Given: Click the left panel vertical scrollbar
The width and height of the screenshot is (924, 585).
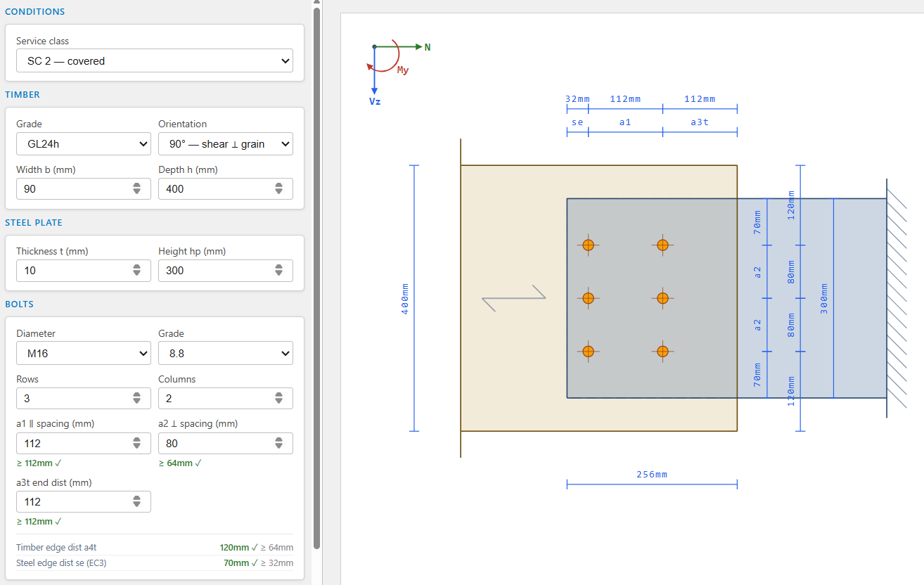Looking at the screenshot, I should 317,278.
